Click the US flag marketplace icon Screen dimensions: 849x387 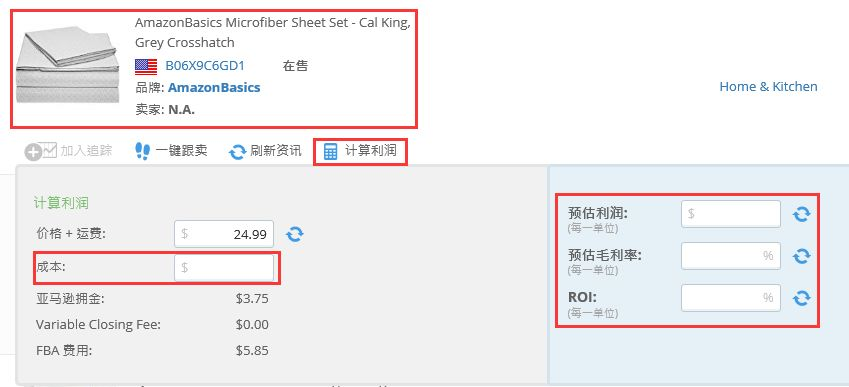point(146,67)
